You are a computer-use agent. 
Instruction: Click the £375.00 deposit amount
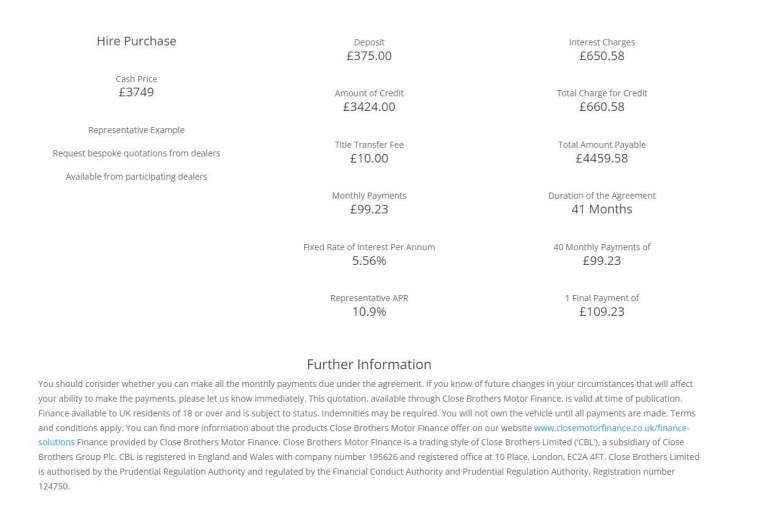pyautogui.click(x=369, y=56)
